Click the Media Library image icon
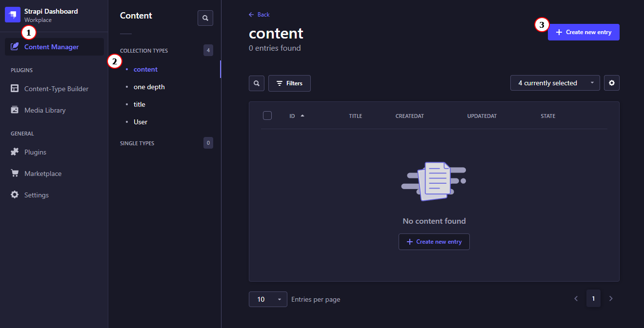This screenshot has width=644, height=328. (x=15, y=110)
